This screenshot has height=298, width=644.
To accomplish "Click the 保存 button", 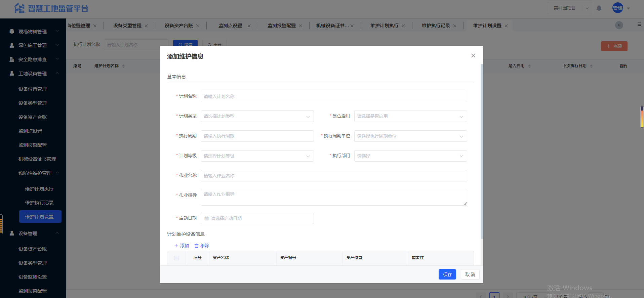I will pyautogui.click(x=447, y=274).
